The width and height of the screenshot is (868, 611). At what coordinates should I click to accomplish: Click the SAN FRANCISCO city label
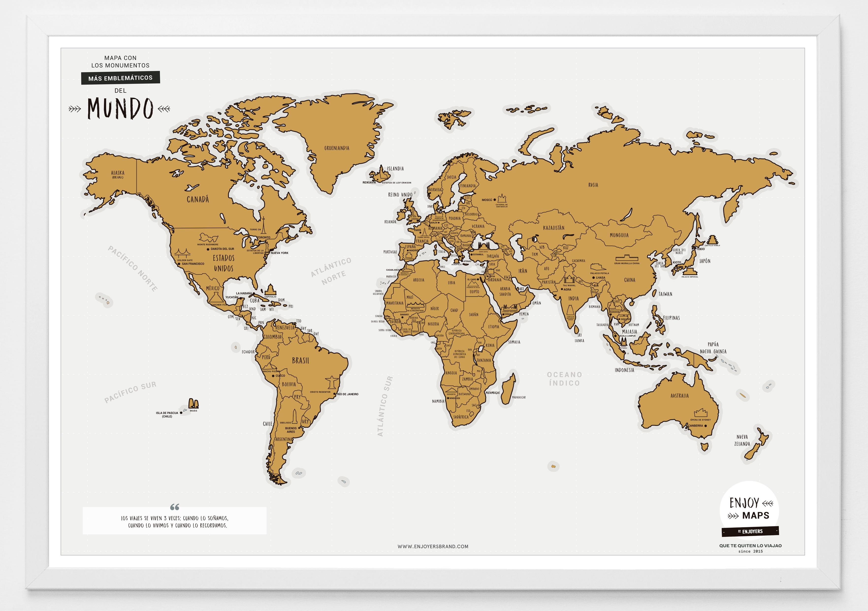(x=193, y=264)
